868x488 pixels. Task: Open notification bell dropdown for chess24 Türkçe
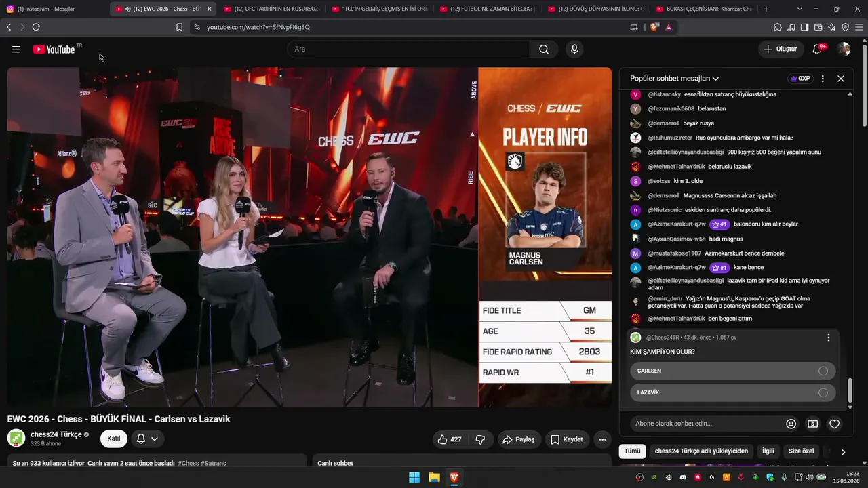(147, 439)
